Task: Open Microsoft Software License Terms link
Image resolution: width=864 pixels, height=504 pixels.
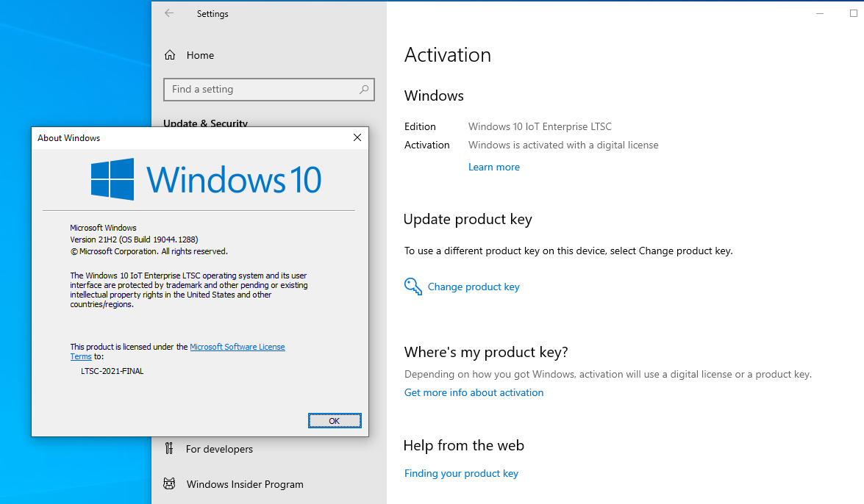Action: [238, 347]
